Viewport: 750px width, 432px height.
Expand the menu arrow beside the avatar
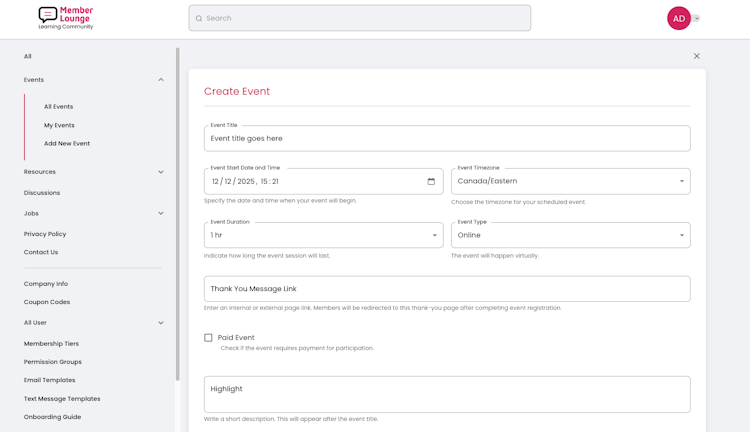point(697,18)
